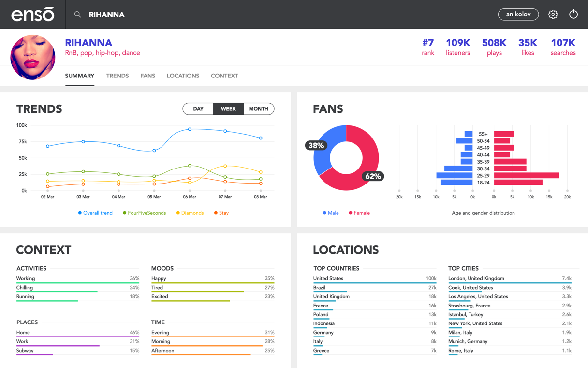Open settings via gear icon
588x368 pixels.
(553, 15)
